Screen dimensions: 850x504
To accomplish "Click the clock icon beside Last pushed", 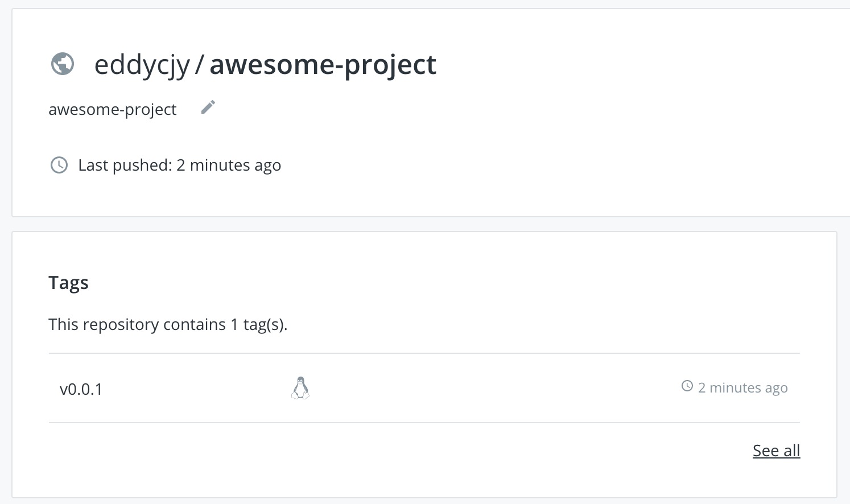I will pos(59,165).
